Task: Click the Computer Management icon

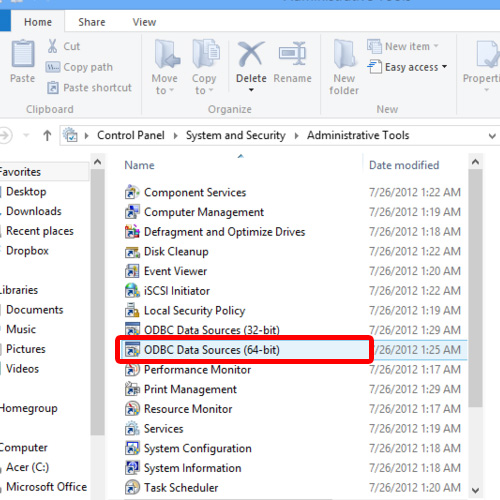Action: coord(132,212)
